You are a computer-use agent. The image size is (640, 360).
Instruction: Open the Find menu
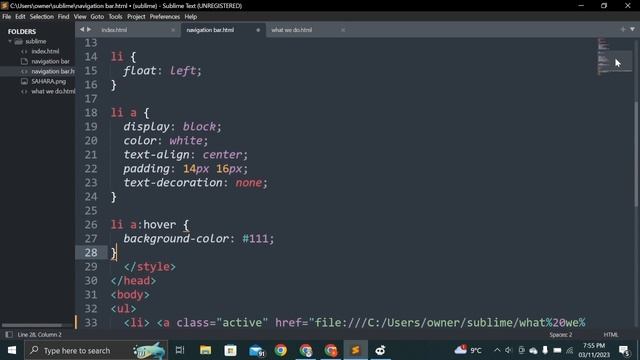pyautogui.click(x=63, y=17)
